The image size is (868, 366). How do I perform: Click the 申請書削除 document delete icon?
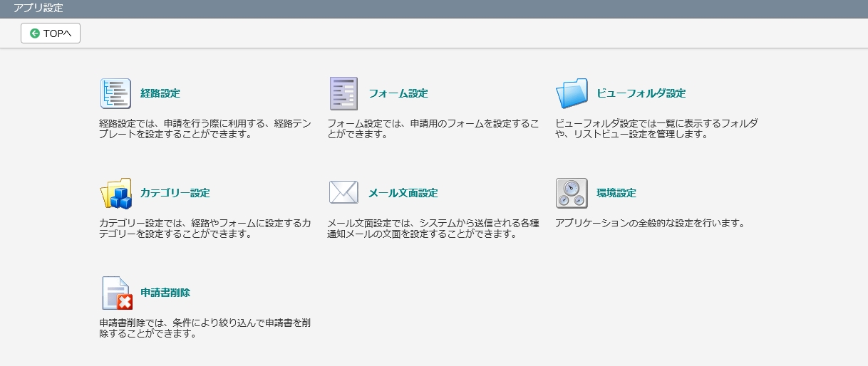click(x=117, y=293)
